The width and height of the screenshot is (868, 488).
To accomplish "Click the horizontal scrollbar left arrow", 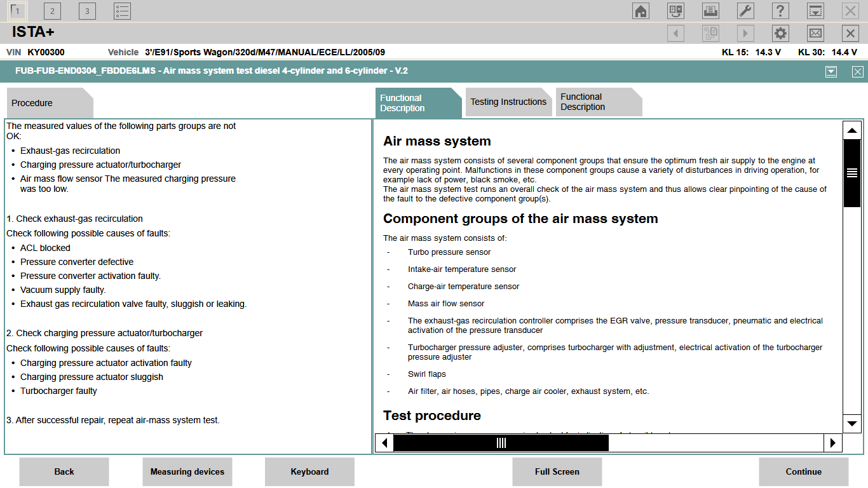I will click(x=384, y=443).
